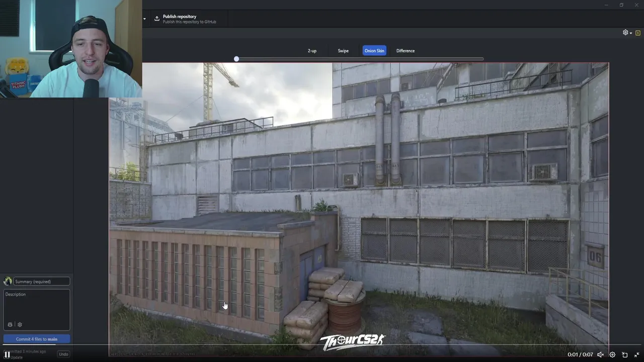Select the Onion Skin tab

click(374, 51)
